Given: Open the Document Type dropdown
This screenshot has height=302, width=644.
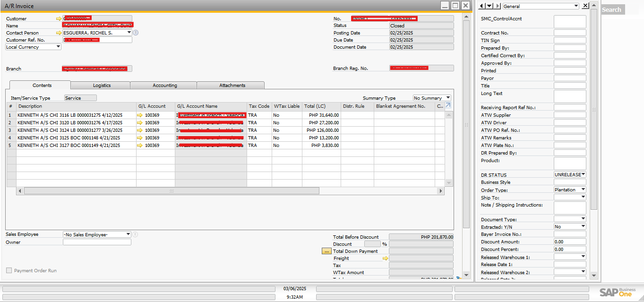Looking at the screenshot, I should click(x=584, y=219).
